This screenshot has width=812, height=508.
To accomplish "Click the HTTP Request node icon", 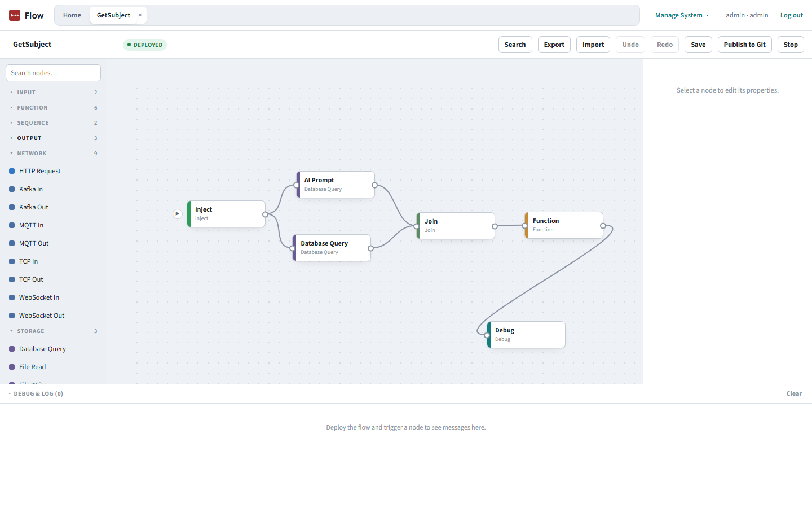I will click(12, 171).
